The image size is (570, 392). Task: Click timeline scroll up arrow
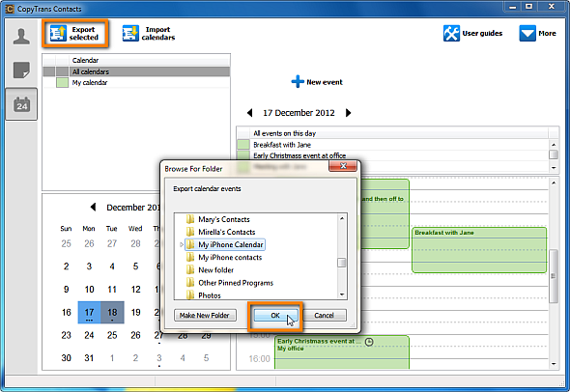(554, 182)
